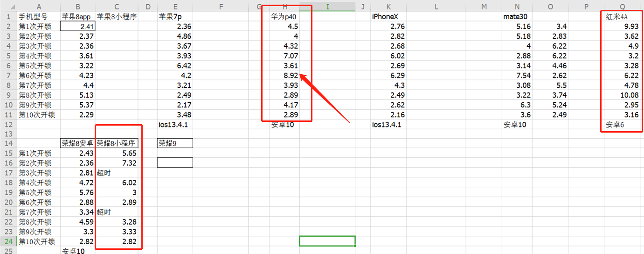
Task: Click the mate30 header cell
Action: point(517,16)
